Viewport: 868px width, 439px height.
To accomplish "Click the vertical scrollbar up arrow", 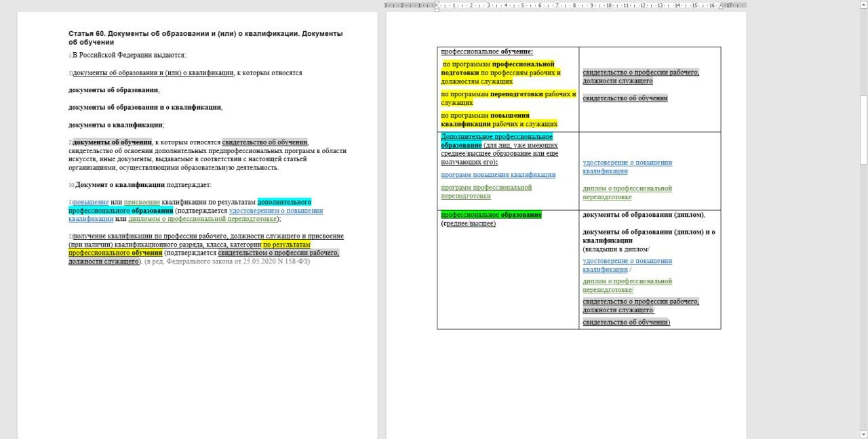I will 863,4.
